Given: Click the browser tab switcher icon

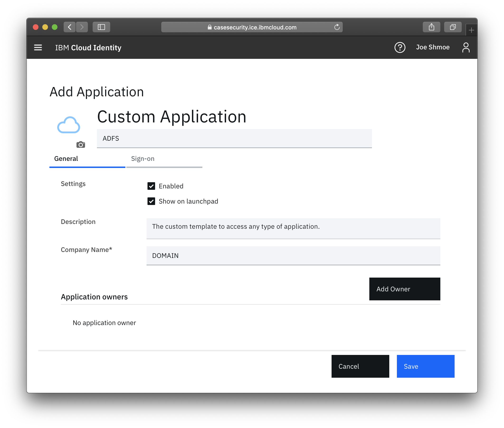Looking at the screenshot, I should 452,27.
